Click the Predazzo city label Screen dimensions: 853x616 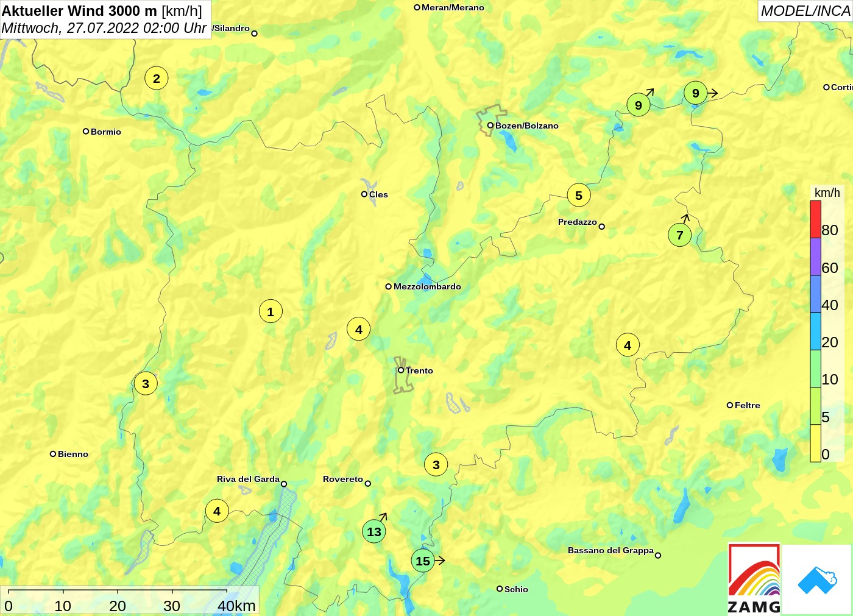pos(578,222)
